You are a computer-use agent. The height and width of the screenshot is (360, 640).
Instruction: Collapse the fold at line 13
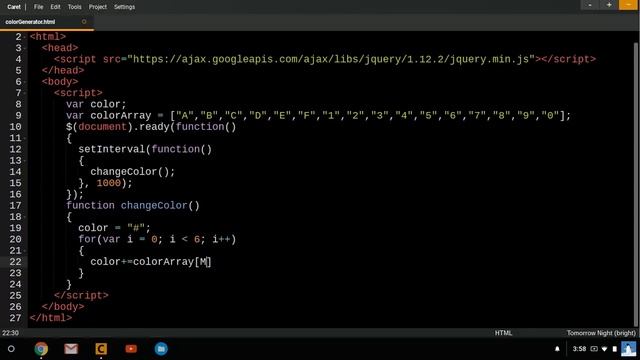[x=25, y=160]
